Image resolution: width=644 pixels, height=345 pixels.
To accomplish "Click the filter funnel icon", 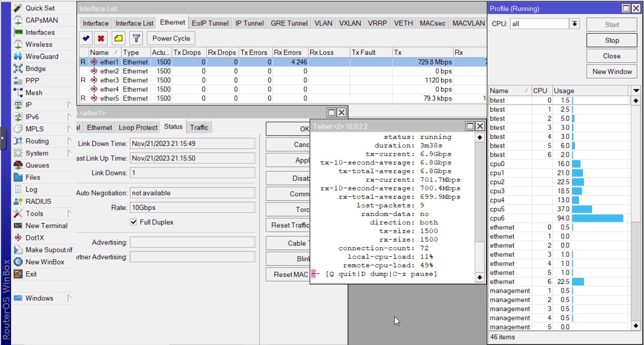I will pos(136,38).
